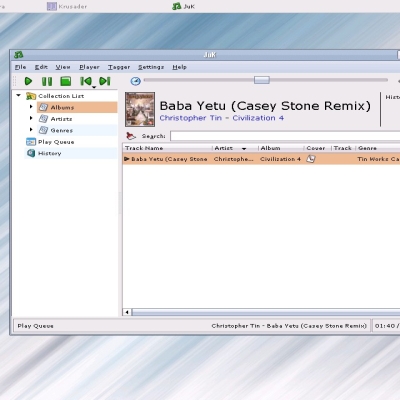This screenshot has height=400, width=400.
Task: Skip to the next track
Action: point(105,81)
